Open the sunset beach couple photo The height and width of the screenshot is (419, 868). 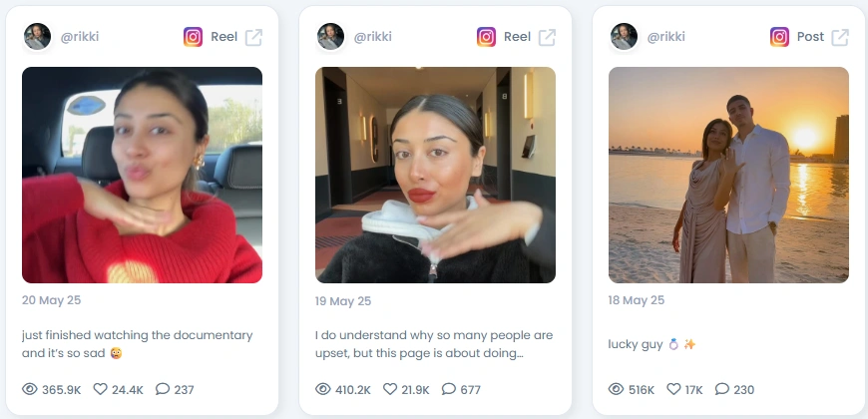[728, 175]
